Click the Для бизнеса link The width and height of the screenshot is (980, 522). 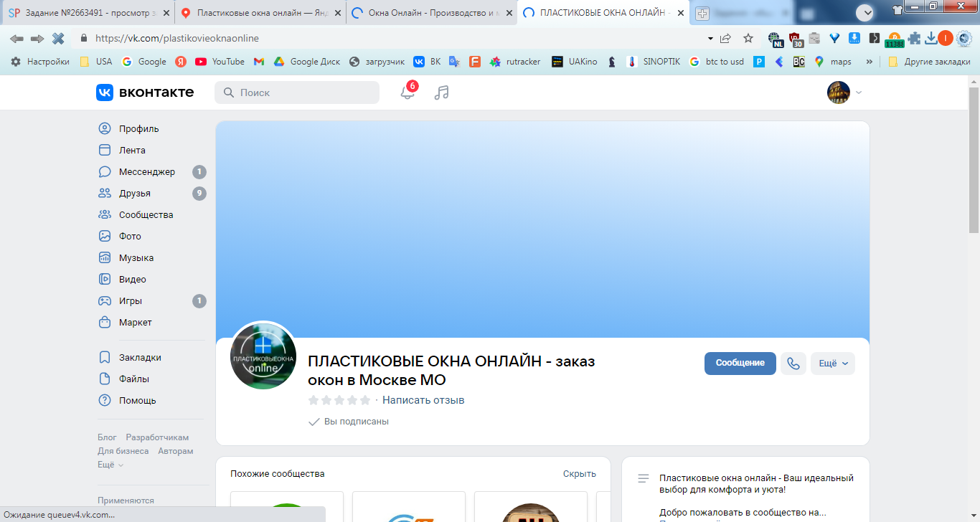coord(123,451)
